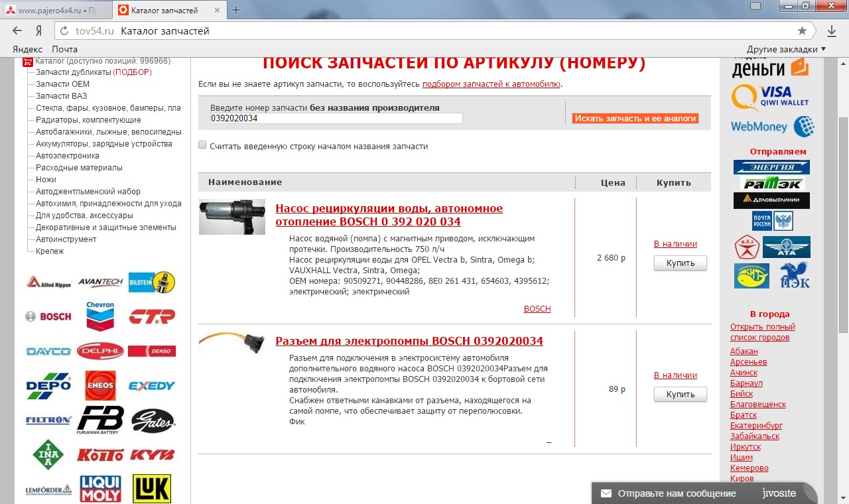Click the Bosch brand logo
The width and height of the screenshot is (849, 504).
coord(48,316)
